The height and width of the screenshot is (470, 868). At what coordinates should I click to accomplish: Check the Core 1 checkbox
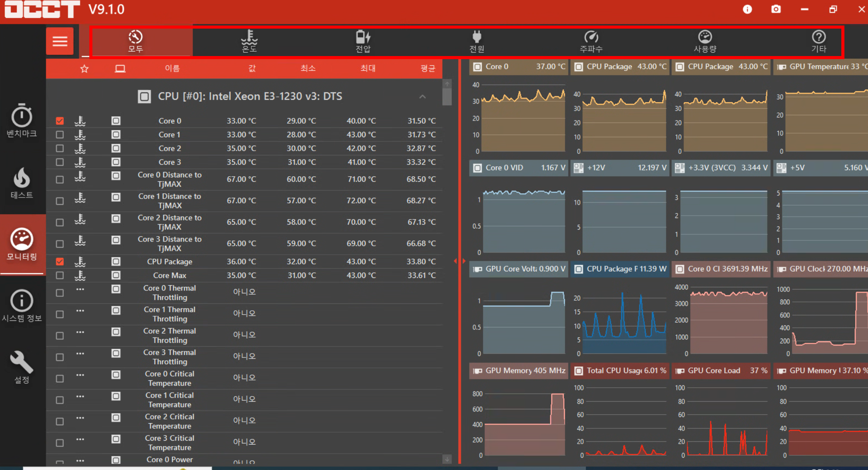[x=60, y=135]
